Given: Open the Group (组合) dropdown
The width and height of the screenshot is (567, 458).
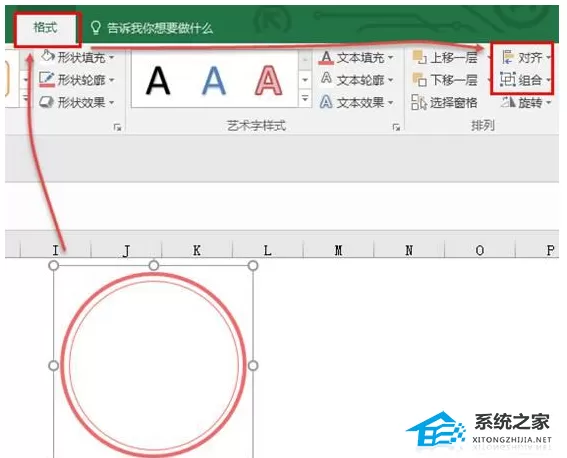Looking at the screenshot, I should pos(526,80).
